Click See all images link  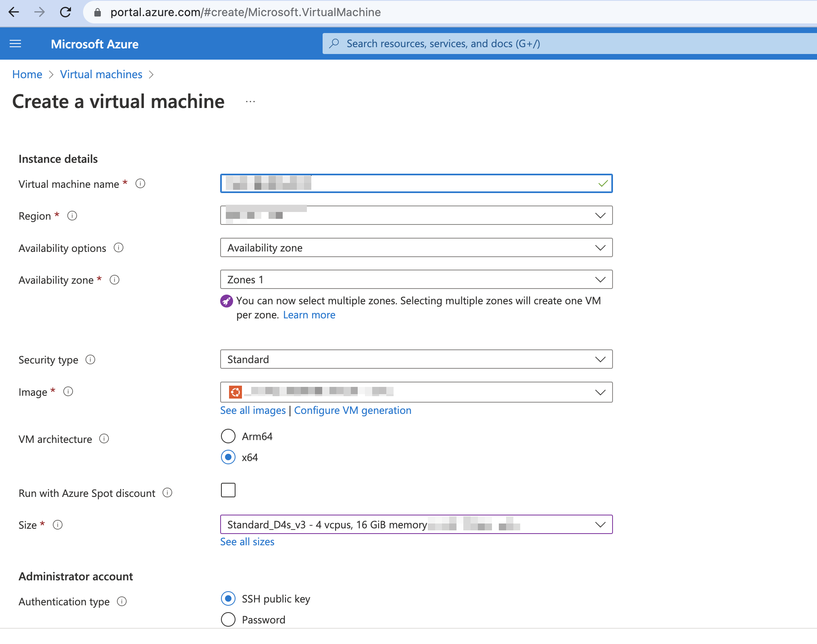[253, 410]
